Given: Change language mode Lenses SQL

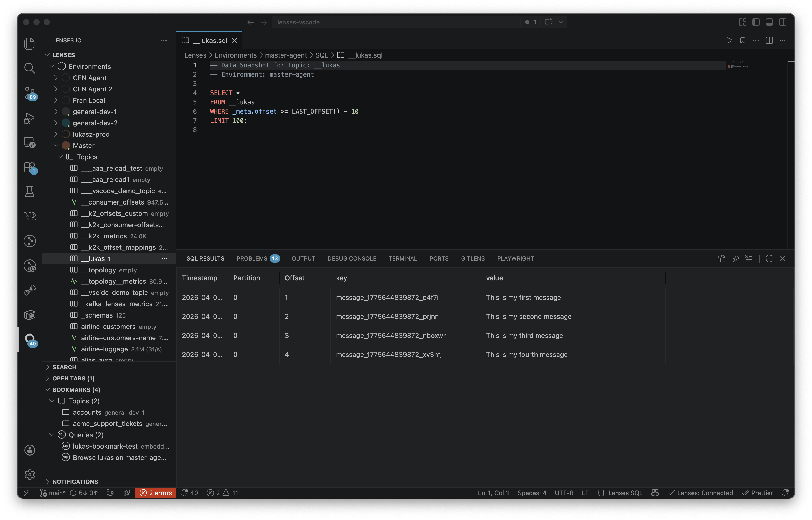Looking at the screenshot, I should (x=625, y=493).
